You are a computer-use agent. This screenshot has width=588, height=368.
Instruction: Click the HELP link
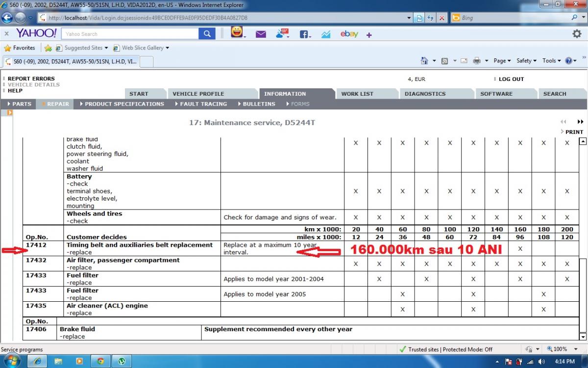tap(15, 90)
